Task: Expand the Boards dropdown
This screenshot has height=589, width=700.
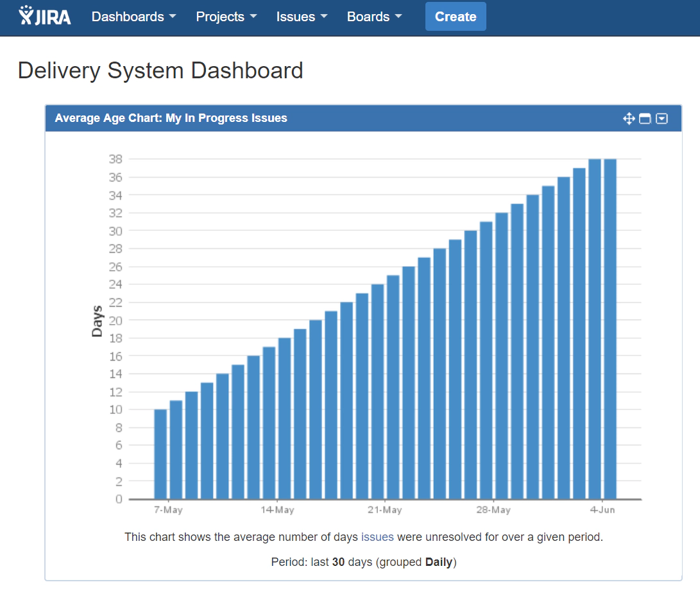Action: point(374,17)
